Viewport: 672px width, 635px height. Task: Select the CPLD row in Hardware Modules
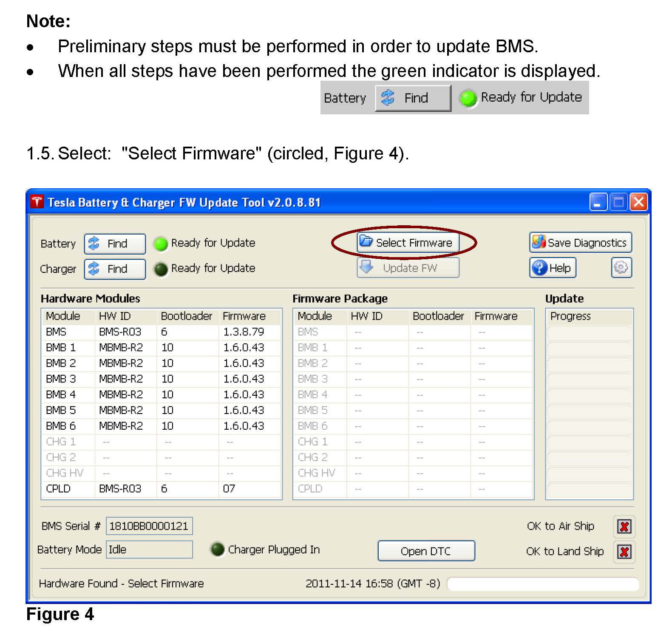[161, 489]
